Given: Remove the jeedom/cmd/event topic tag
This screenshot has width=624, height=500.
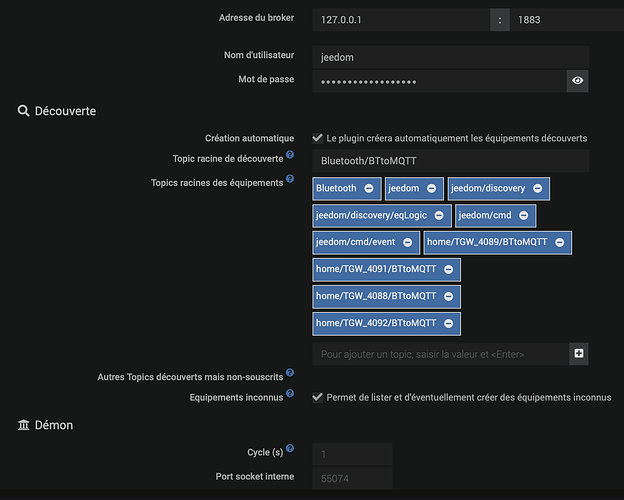Looking at the screenshot, I should coord(407,242).
